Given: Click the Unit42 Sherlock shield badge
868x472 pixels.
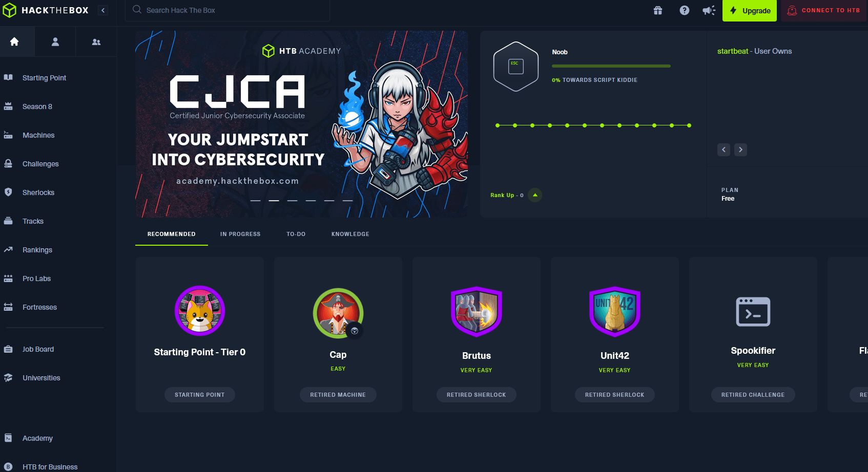Looking at the screenshot, I should (x=615, y=312).
